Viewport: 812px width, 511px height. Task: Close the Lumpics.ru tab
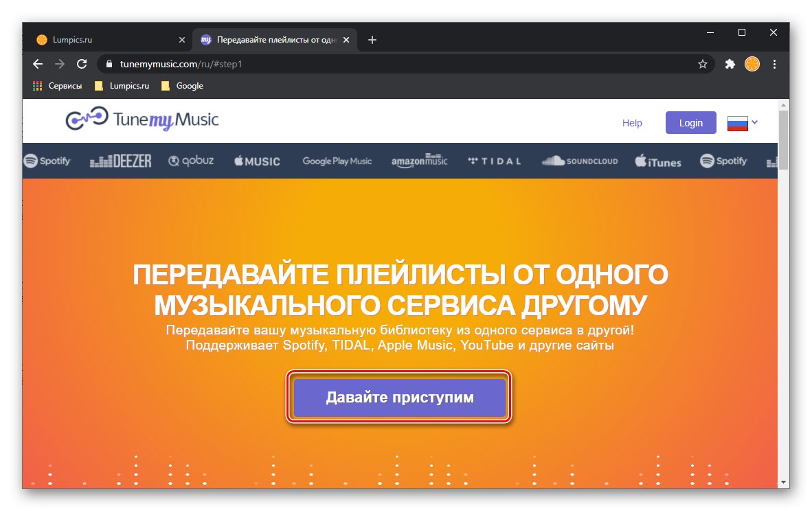pos(182,40)
